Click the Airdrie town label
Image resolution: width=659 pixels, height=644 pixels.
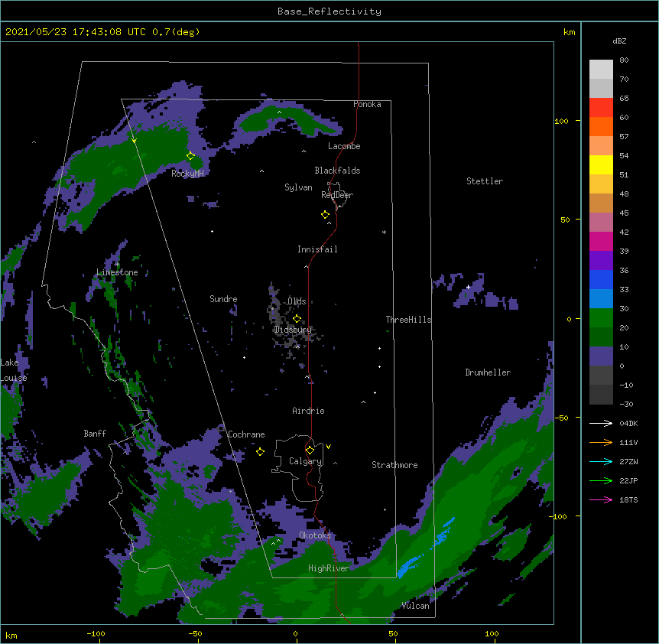coord(308,411)
